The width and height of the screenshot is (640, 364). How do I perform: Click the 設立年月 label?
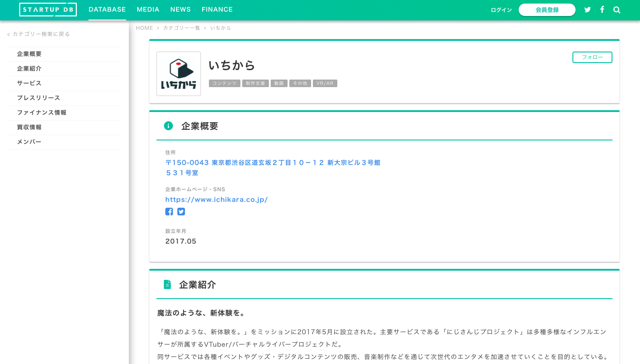point(176,231)
